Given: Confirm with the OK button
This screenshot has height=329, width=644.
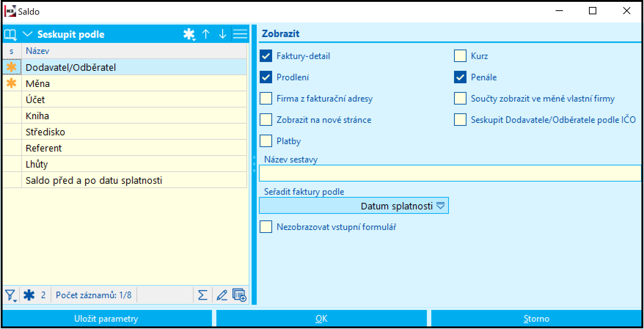Looking at the screenshot, I should coord(322,318).
